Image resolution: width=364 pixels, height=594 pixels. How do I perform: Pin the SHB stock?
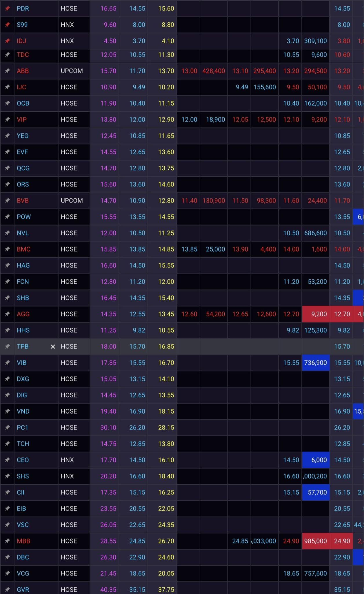click(7, 298)
